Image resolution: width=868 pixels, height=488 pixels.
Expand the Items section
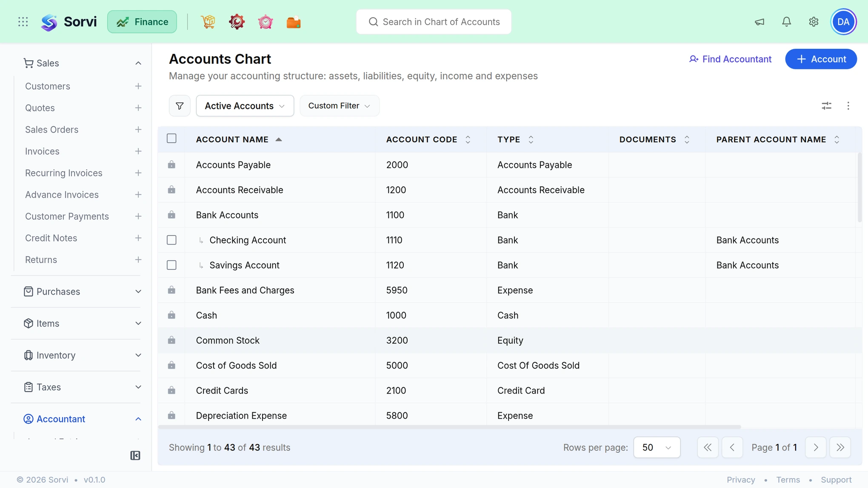coord(138,323)
